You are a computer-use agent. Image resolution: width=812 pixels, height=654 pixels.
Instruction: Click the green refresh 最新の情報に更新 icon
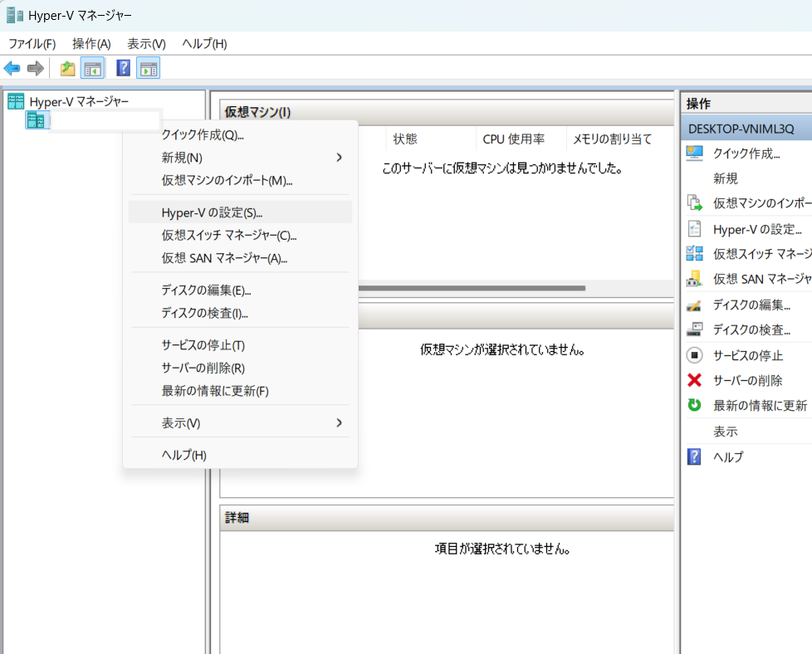[695, 405]
